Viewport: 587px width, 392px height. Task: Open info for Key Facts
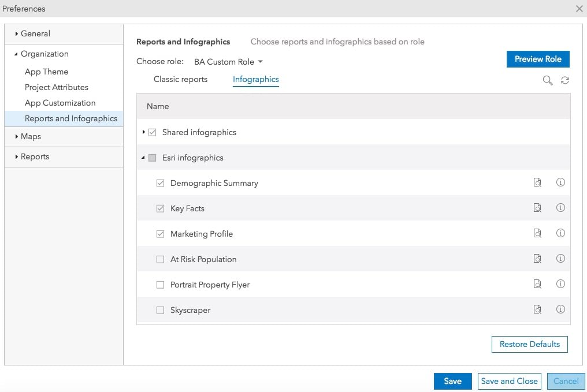tap(560, 208)
